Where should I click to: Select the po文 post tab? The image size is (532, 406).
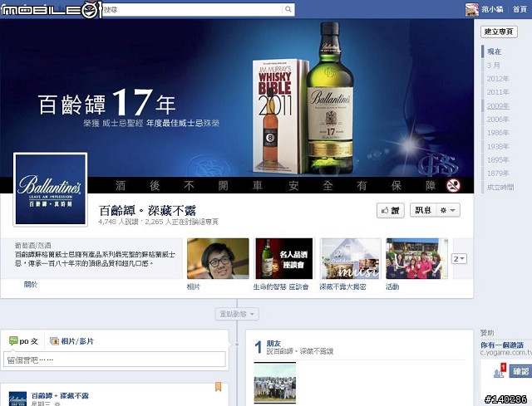coord(24,341)
